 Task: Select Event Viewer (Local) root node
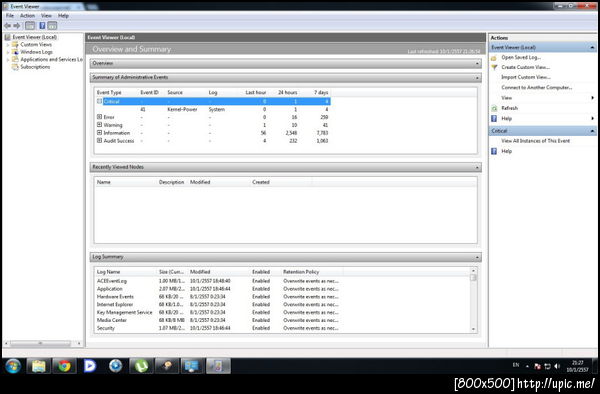34,37
